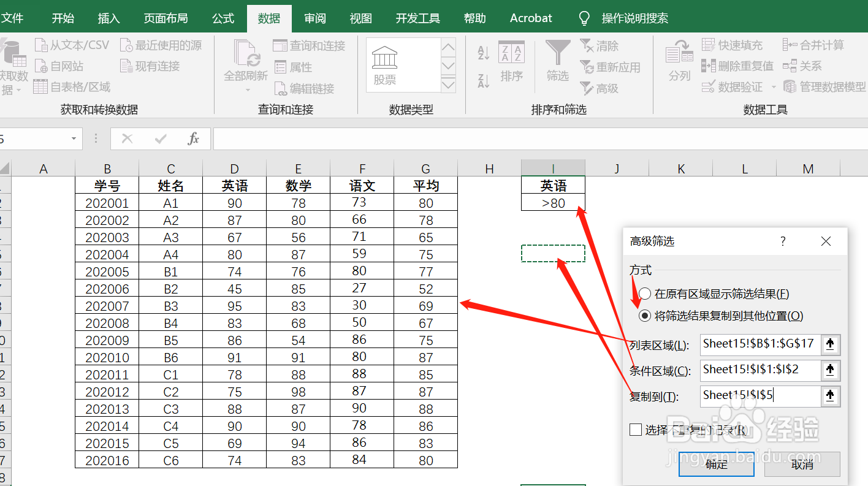
Task: Click the formula bar confirm checkmark
Action: click(161, 139)
